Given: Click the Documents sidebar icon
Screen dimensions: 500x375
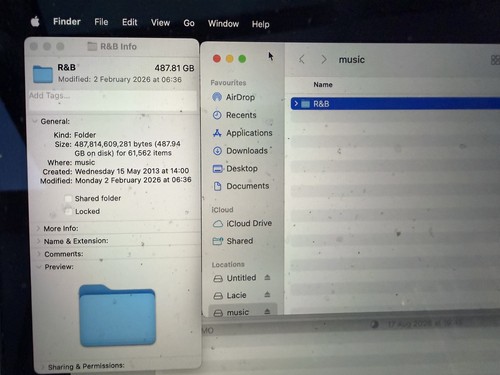Looking at the screenshot, I should [x=218, y=186].
